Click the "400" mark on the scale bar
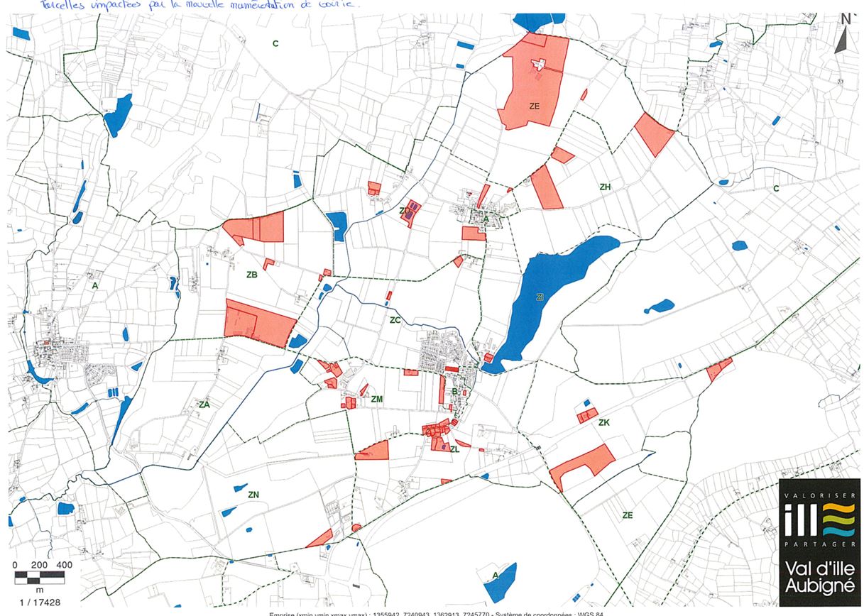 pyautogui.click(x=64, y=564)
